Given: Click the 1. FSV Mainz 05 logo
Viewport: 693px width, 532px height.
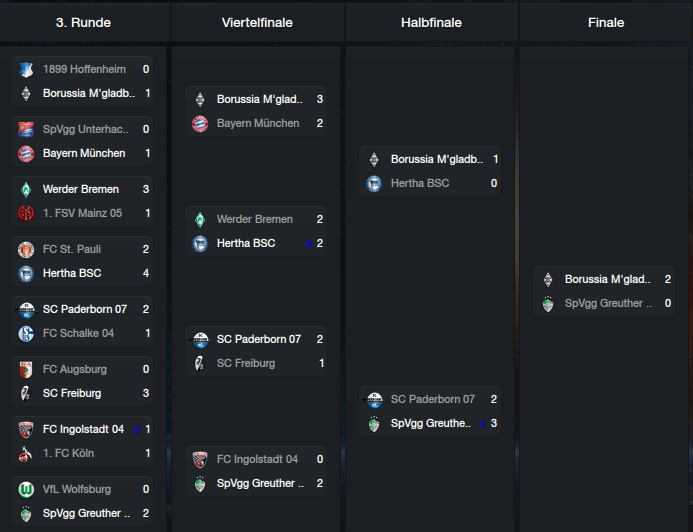Looking at the screenshot, I should tap(26, 213).
